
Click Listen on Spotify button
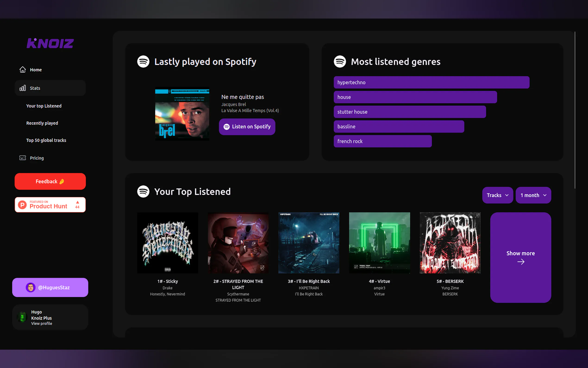pos(247,127)
